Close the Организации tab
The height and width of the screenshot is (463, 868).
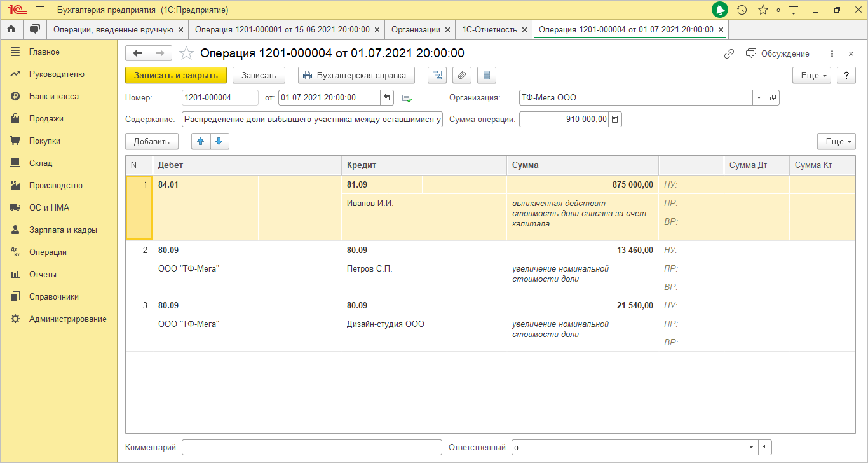click(447, 29)
